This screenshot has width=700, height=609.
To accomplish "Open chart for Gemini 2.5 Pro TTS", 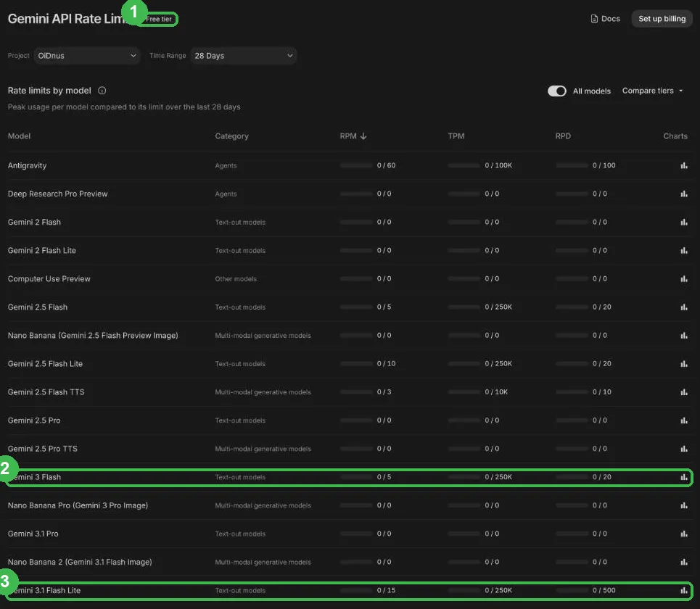I will click(x=683, y=449).
